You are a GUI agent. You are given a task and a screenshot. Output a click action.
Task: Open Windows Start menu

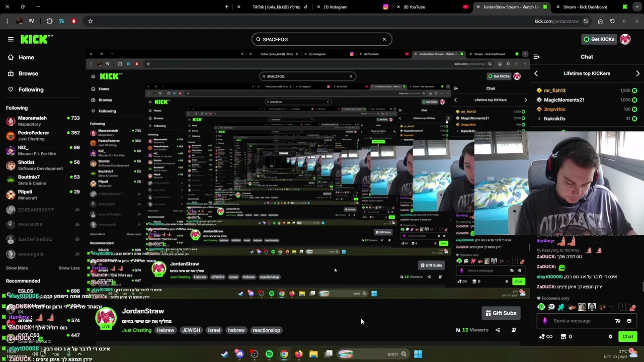coord(418,354)
